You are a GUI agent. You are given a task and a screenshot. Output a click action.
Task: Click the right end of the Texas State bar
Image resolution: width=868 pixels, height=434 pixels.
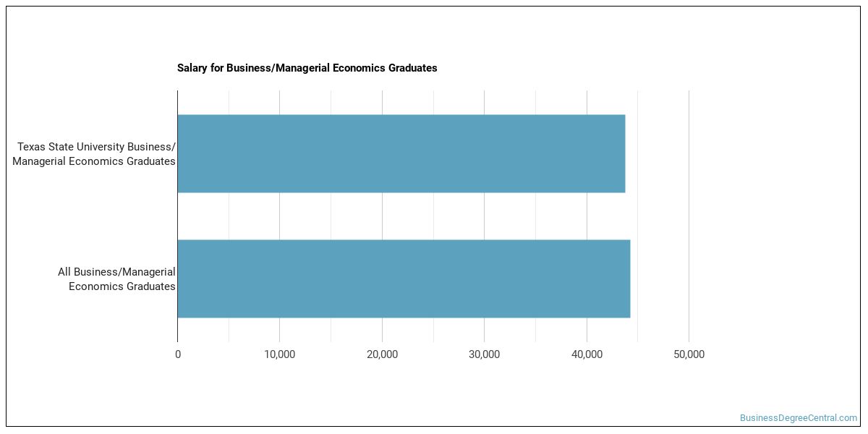(624, 153)
